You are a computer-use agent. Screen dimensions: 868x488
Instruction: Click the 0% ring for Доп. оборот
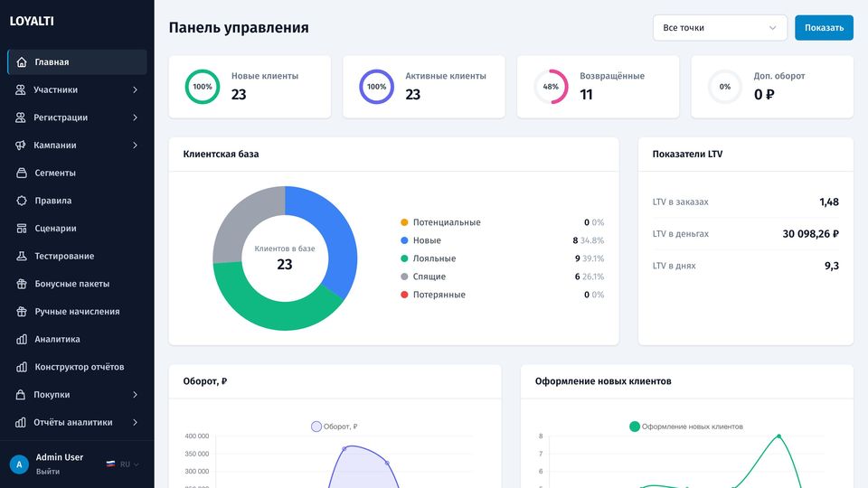click(x=724, y=87)
